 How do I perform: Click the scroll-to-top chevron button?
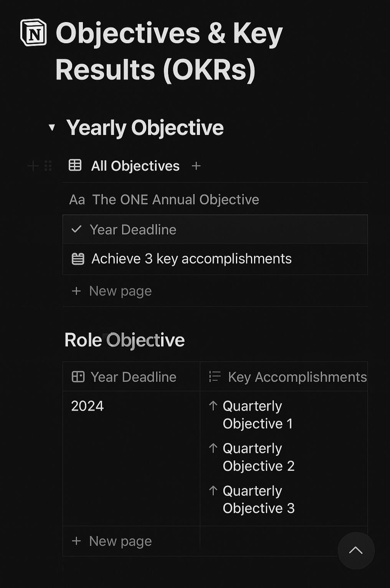(x=356, y=550)
